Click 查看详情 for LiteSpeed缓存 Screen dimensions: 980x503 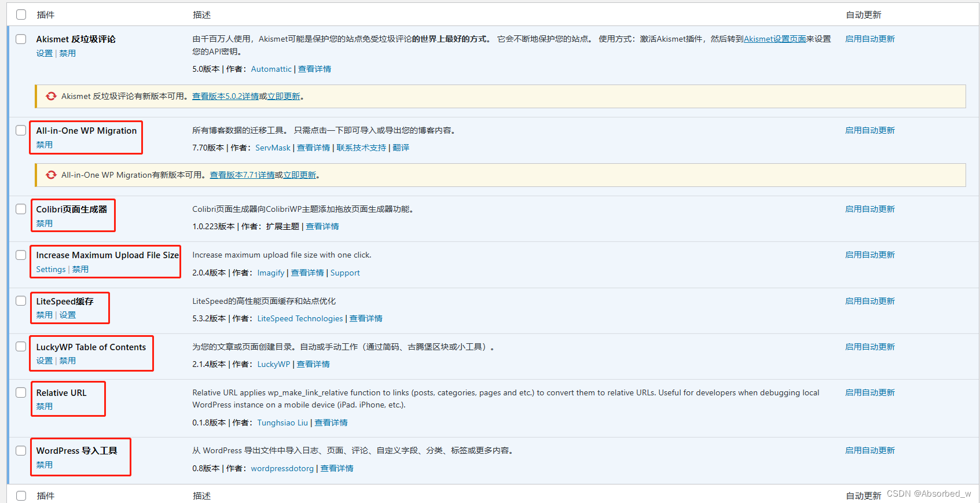click(x=366, y=318)
